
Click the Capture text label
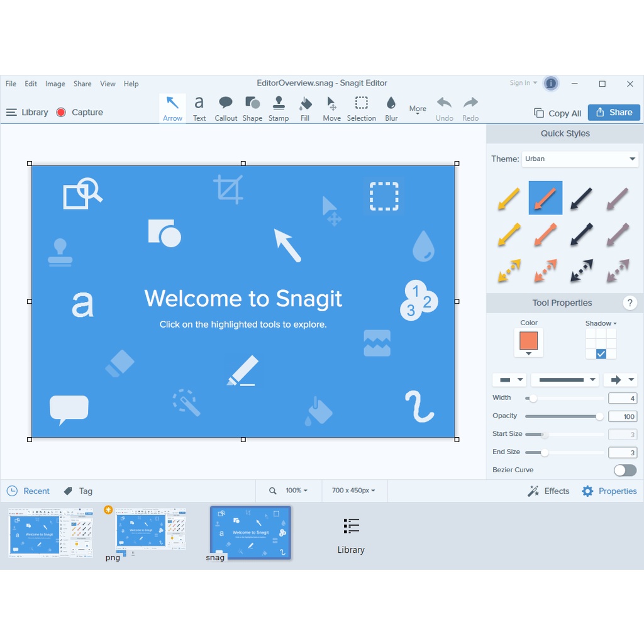tap(87, 112)
